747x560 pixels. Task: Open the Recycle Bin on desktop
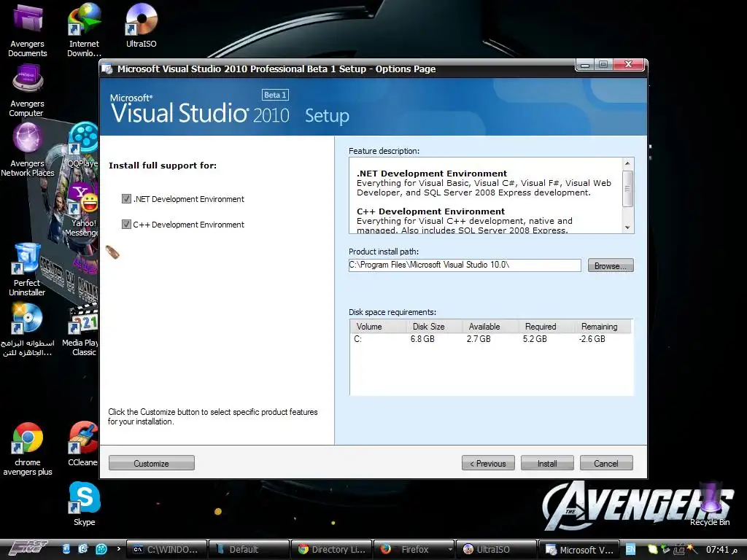[x=710, y=505]
